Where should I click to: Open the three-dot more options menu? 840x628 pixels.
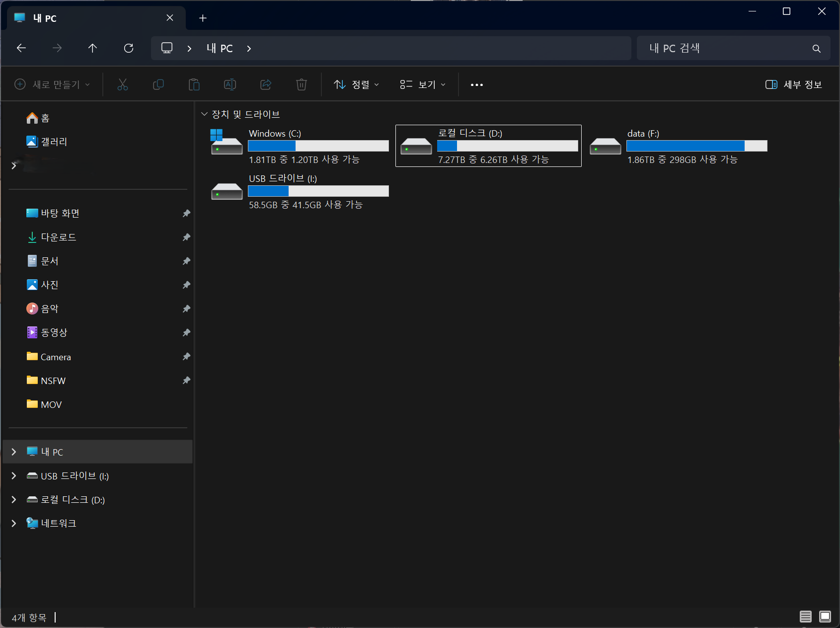(x=476, y=85)
